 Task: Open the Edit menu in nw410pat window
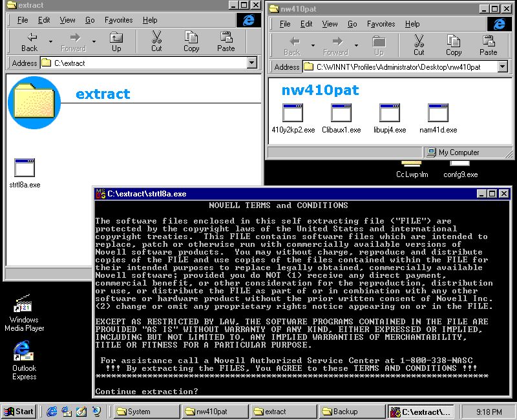tap(306, 24)
